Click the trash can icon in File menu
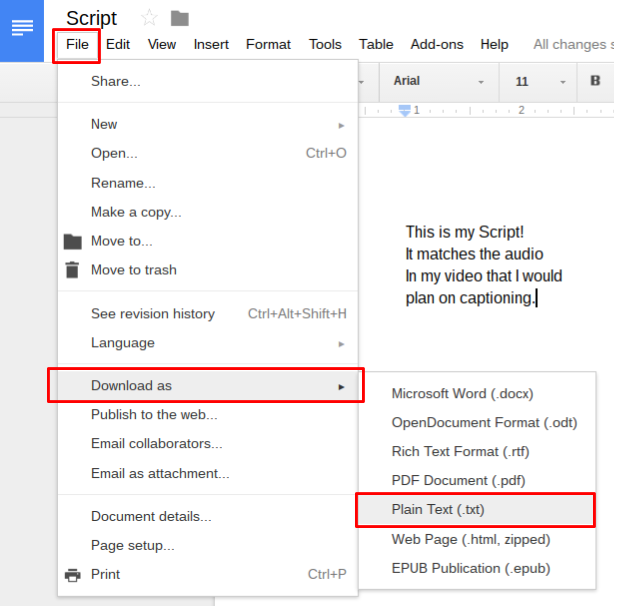This screenshot has width=631, height=607. (x=72, y=270)
